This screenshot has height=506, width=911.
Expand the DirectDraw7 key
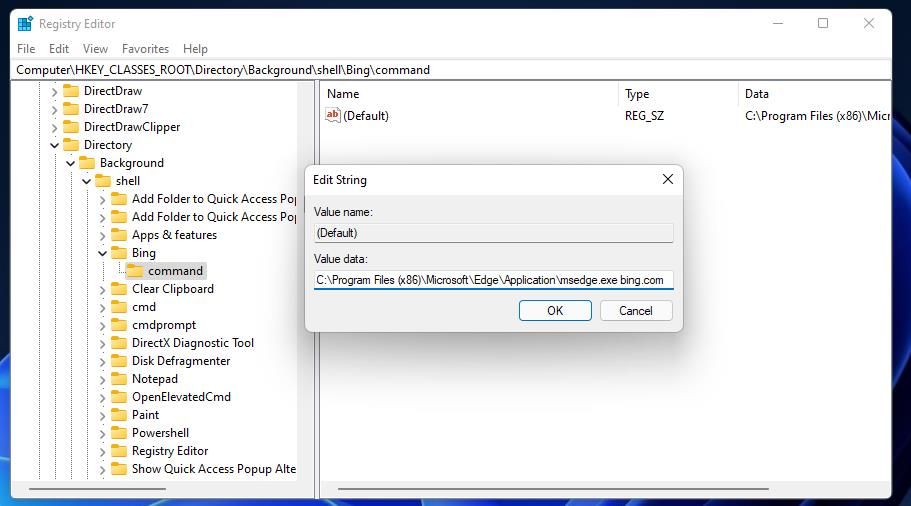(54, 110)
